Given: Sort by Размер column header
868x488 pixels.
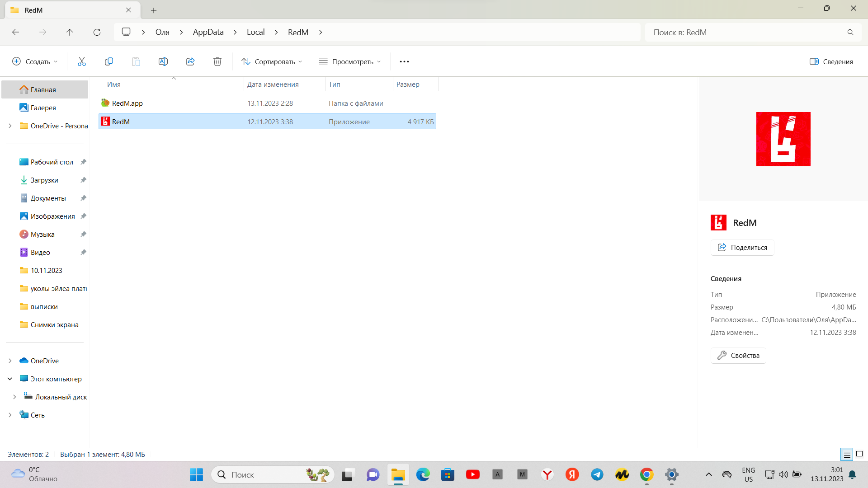Looking at the screenshot, I should tap(415, 84).
